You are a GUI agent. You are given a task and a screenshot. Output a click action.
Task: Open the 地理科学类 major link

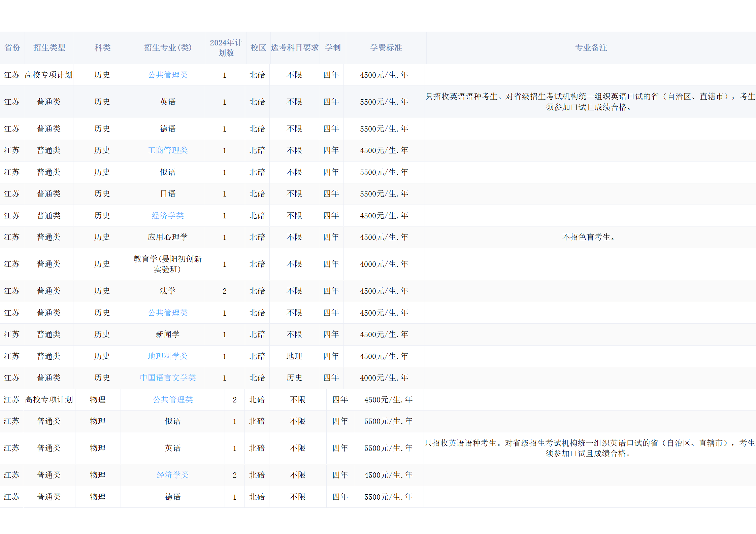click(168, 356)
